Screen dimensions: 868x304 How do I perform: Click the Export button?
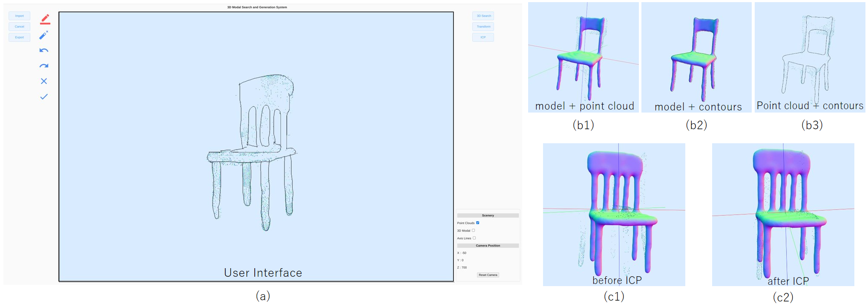pyautogui.click(x=20, y=37)
